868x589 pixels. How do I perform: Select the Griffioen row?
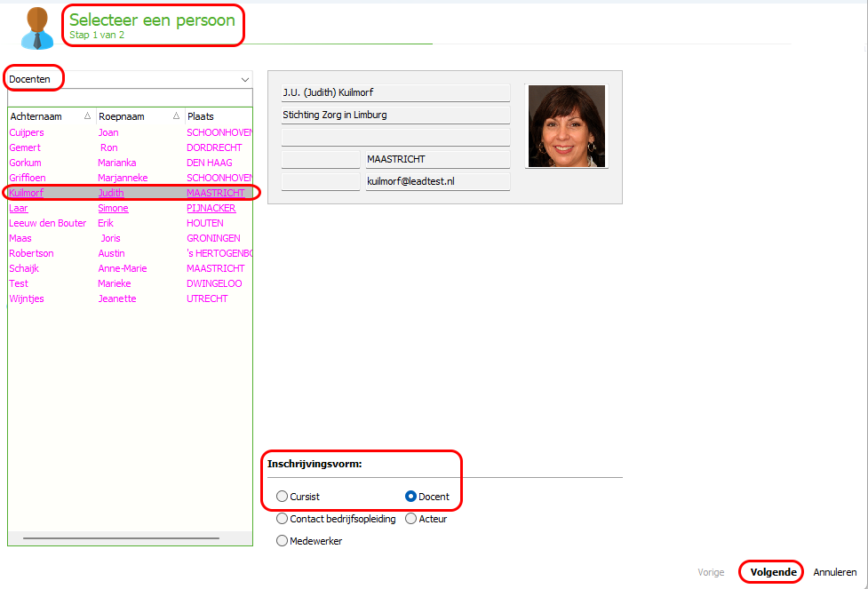pos(130,178)
